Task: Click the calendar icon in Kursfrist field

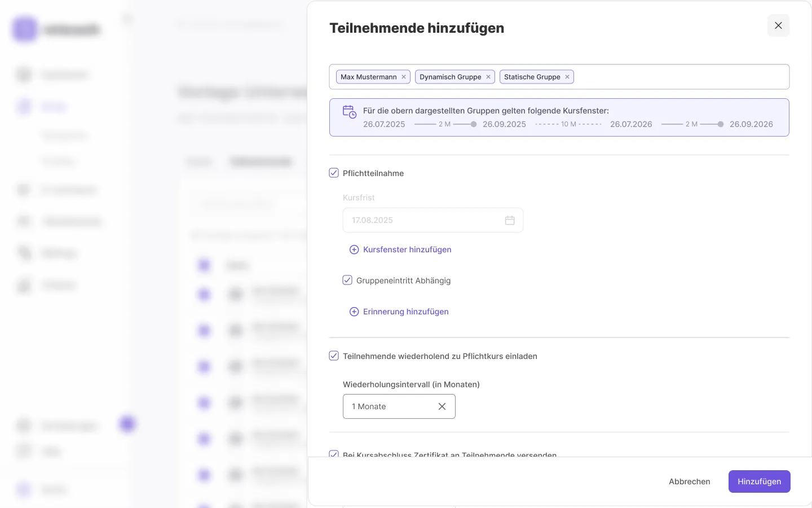Action: pos(510,220)
